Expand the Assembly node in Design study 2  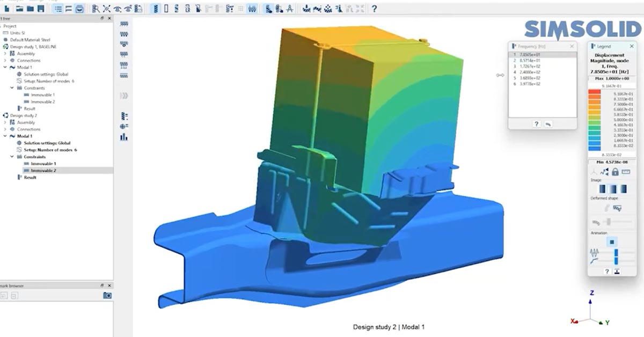pyautogui.click(x=4, y=122)
